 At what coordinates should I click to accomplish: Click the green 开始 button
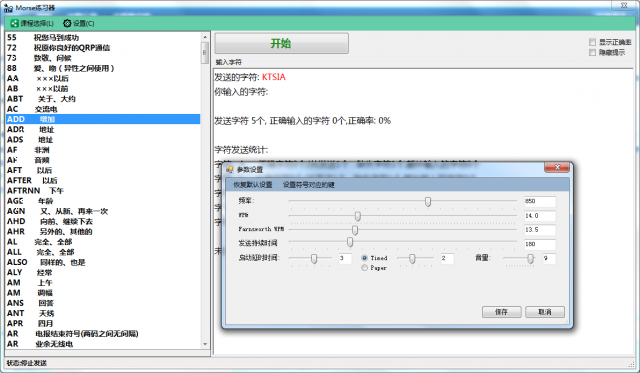(281, 43)
